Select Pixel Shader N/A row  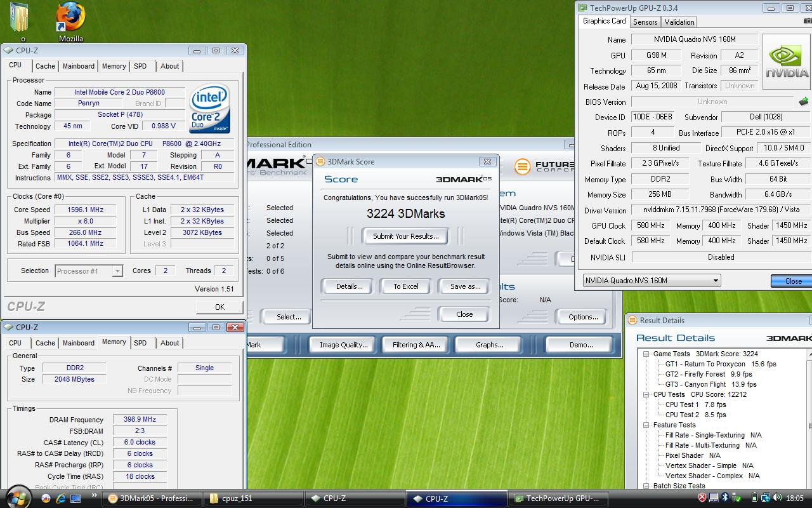click(693, 455)
